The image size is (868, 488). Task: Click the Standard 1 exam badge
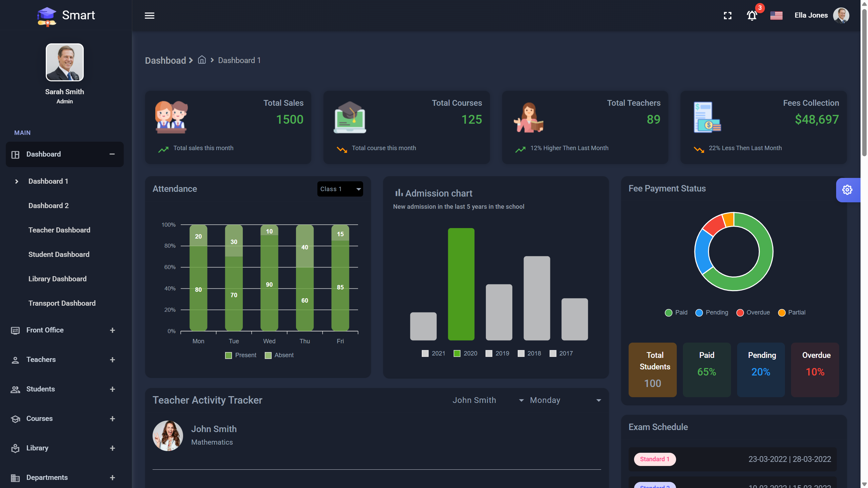(655, 459)
